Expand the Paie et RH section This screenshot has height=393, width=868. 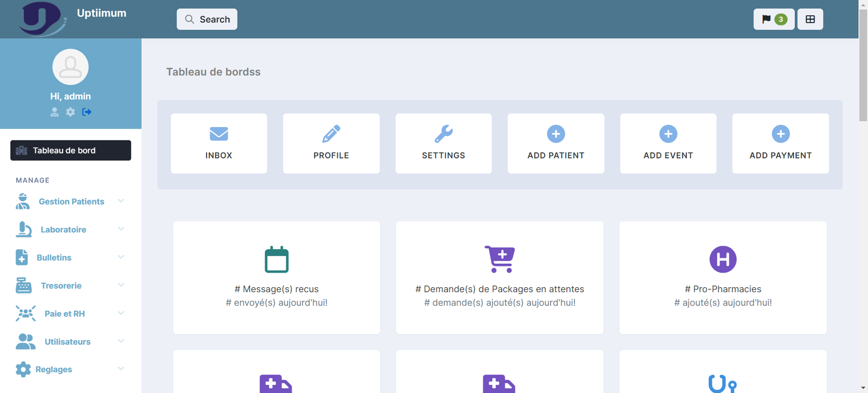pyautogui.click(x=121, y=313)
